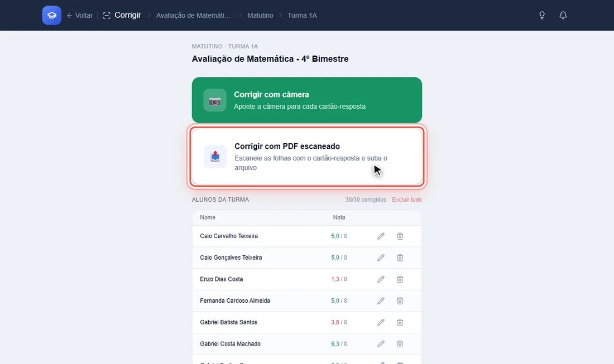
Task: Click the Nota column header
Action: pos(339,217)
